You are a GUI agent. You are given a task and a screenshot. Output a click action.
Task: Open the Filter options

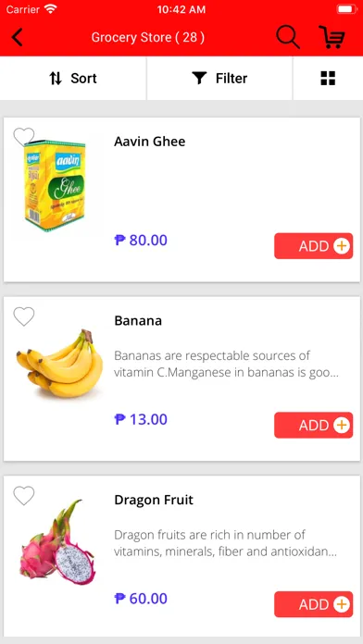pyautogui.click(x=219, y=78)
